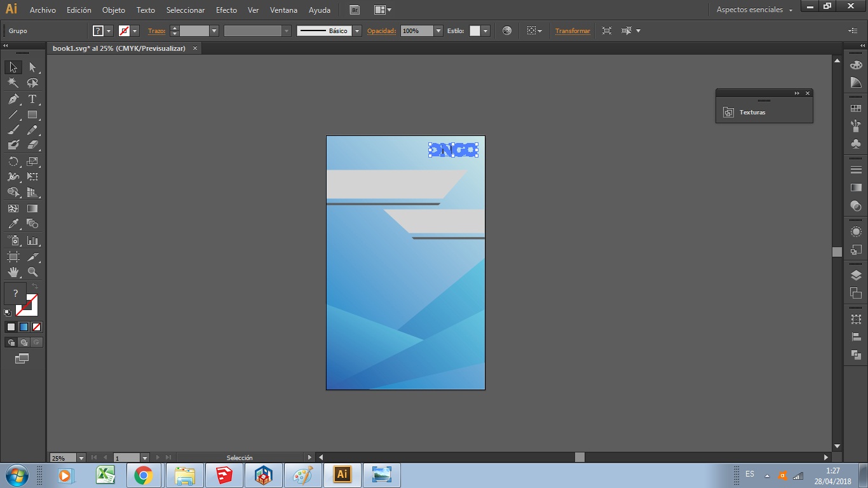The width and height of the screenshot is (868, 488).
Task: Open the artboard number dropdown
Action: point(145,457)
